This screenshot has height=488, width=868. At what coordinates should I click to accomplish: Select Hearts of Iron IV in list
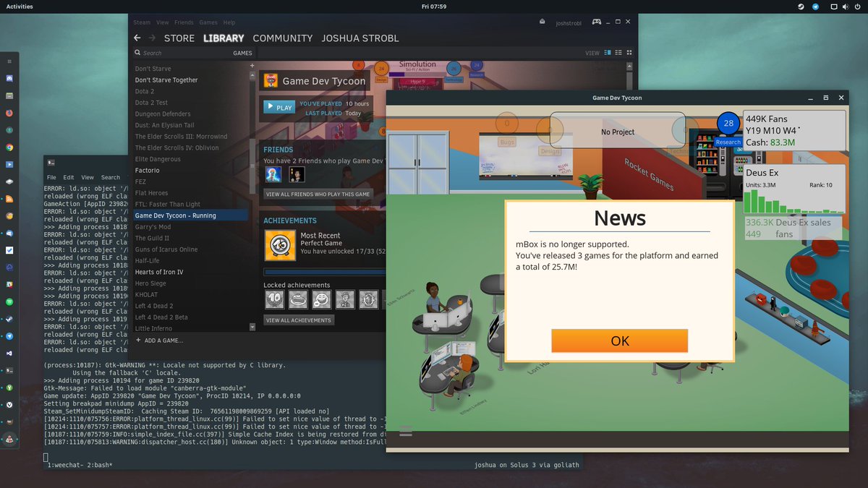[159, 272]
